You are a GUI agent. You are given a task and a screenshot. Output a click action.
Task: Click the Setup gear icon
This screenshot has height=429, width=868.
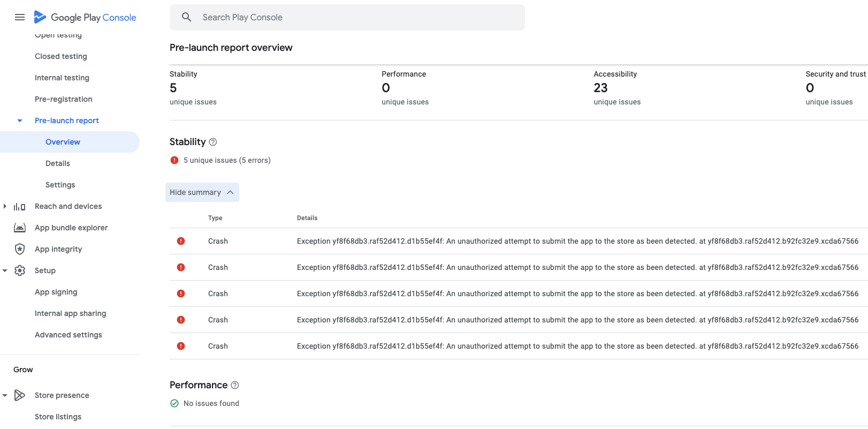pos(20,270)
